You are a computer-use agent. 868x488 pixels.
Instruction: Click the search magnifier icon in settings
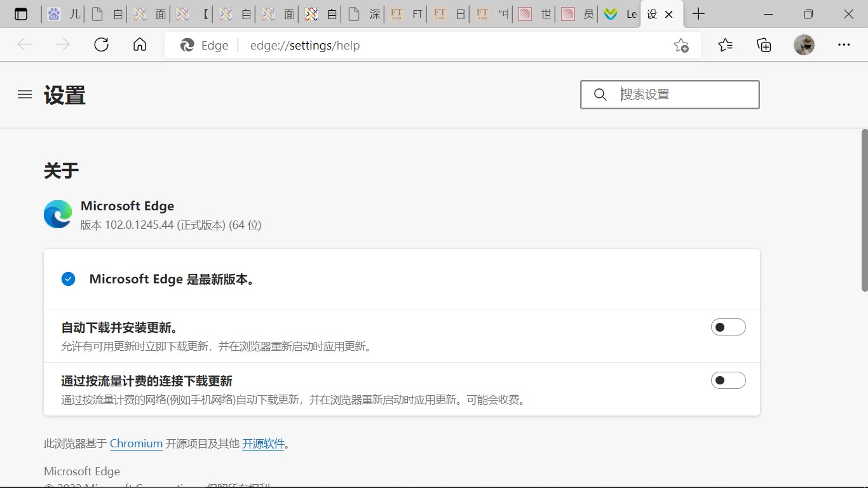coord(600,95)
